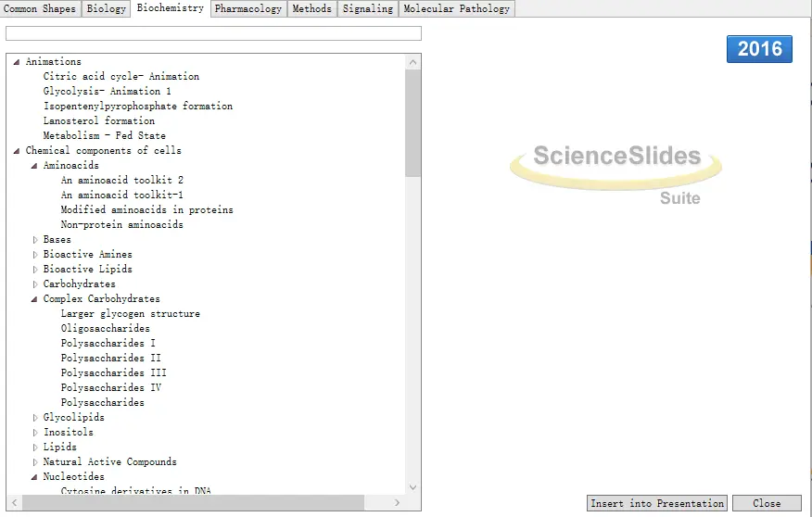Click the horizontal scrollbar right arrow
This screenshot has height=517, width=812.
[398, 502]
